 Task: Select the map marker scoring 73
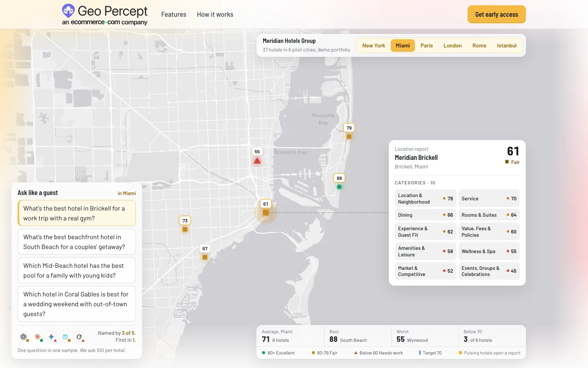185,224
